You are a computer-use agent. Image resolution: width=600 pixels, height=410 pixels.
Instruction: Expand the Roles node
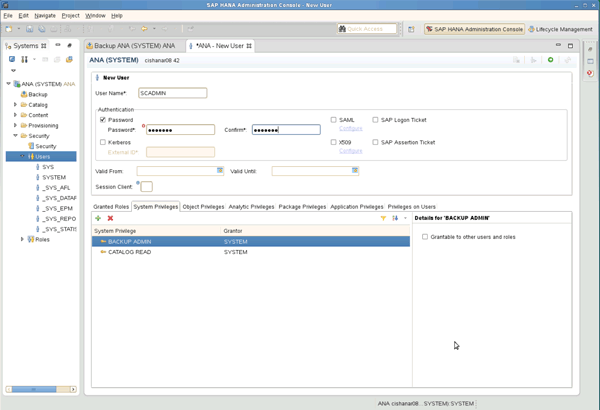point(22,239)
